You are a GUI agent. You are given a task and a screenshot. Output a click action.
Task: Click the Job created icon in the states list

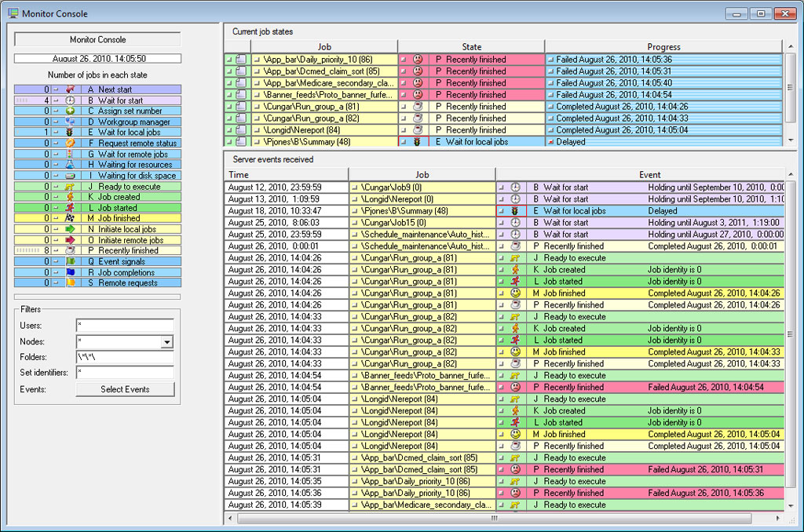pyautogui.click(x=70, y=197)
